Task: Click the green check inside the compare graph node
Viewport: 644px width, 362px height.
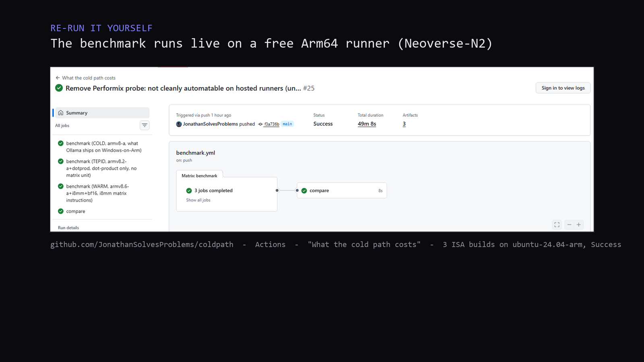Action: pos(304,191)
